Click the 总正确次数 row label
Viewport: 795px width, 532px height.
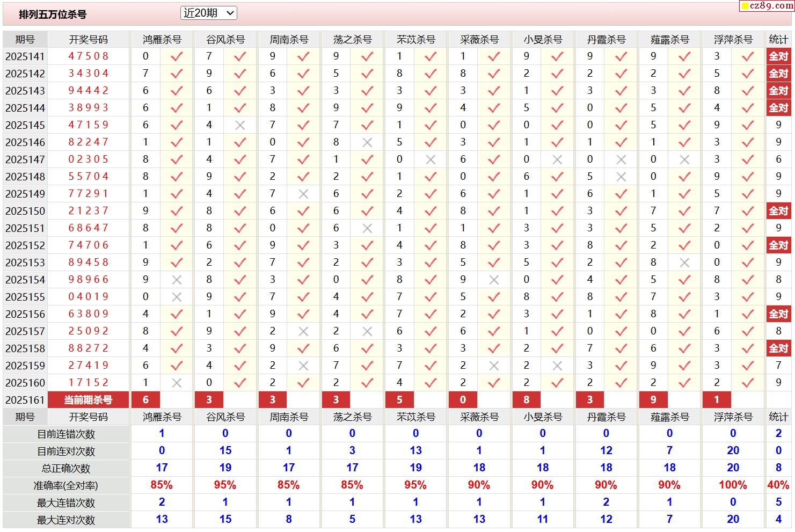[66, 469]
